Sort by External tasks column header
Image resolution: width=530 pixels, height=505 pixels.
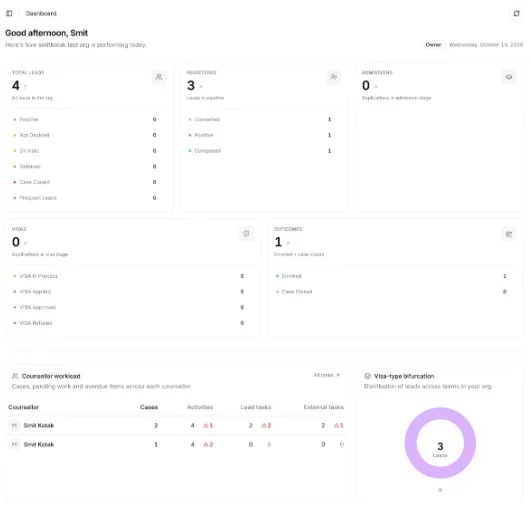(x=323, y=407)
